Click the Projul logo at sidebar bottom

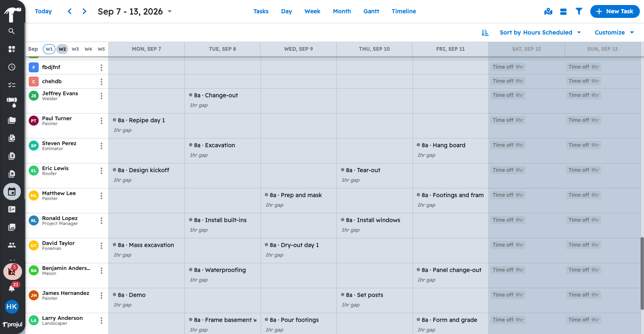click(12, 324)
